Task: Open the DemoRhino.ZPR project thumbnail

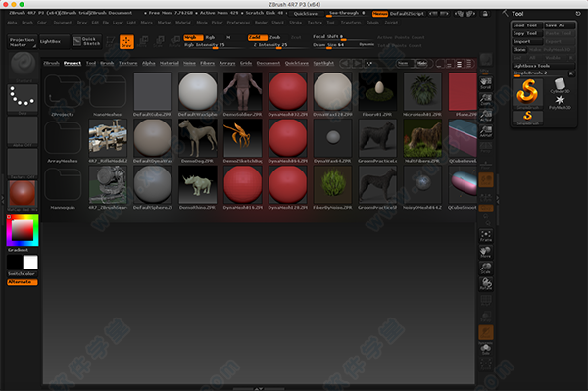Action: point(198,187)
